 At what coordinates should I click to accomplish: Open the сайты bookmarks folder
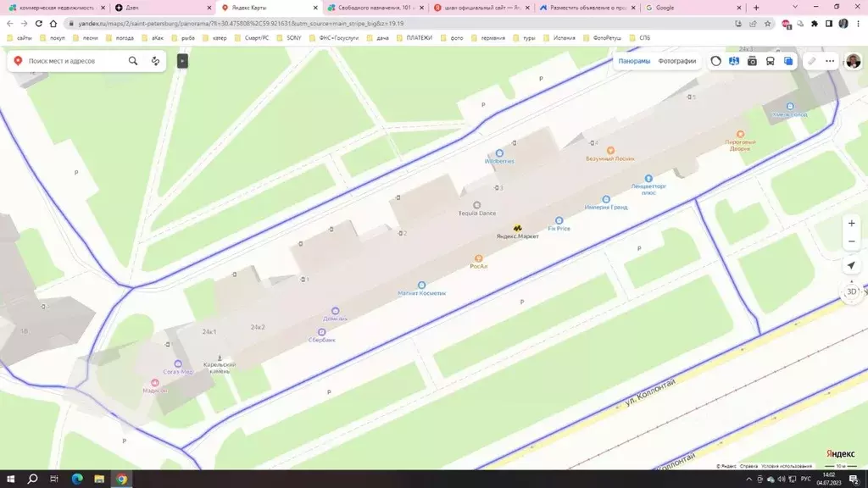coord(19,38)
